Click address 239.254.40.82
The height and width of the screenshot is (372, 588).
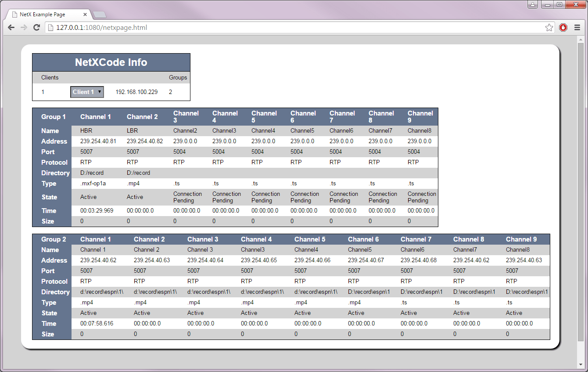[145, 141]
